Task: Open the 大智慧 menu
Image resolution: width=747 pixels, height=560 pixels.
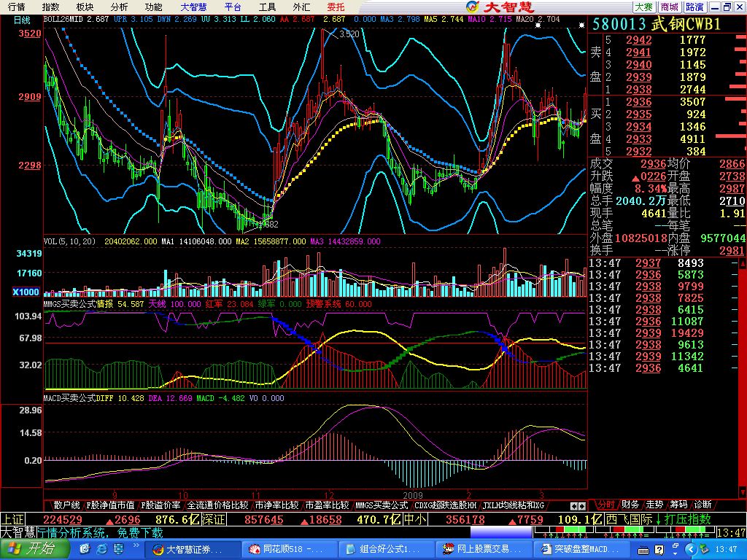Action: [x=193, y=7]
